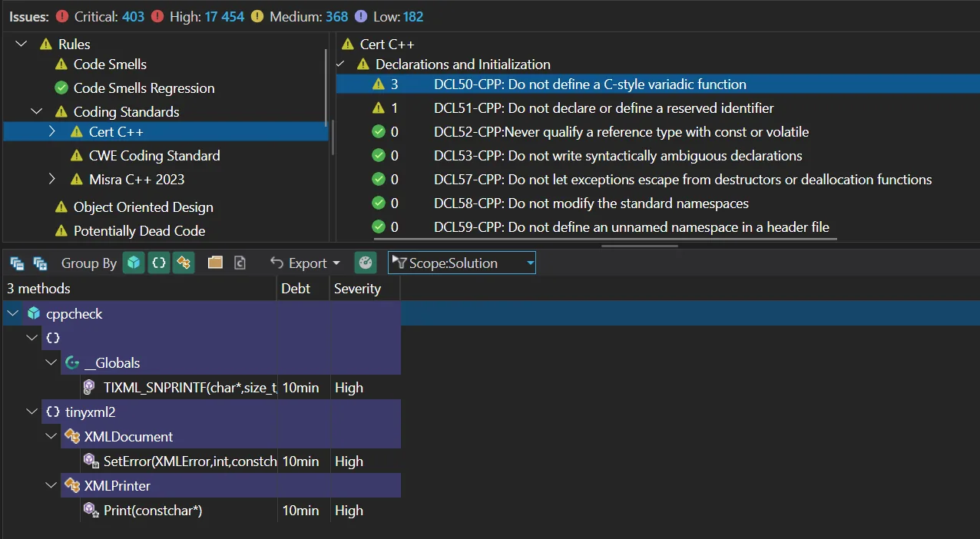Viewport: 980px width, 539px height.
Task: Click warning icon beside CWE Coding Standard
Action: (x=77, y=156)
